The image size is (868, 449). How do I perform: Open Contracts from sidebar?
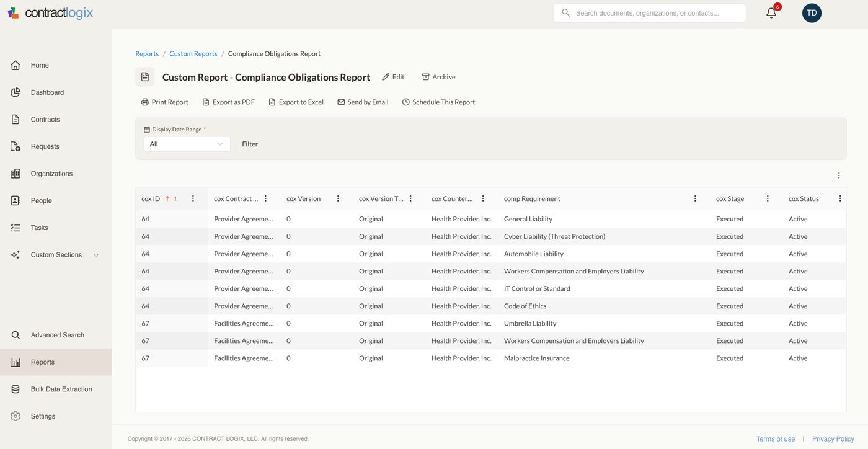(45, 119)
